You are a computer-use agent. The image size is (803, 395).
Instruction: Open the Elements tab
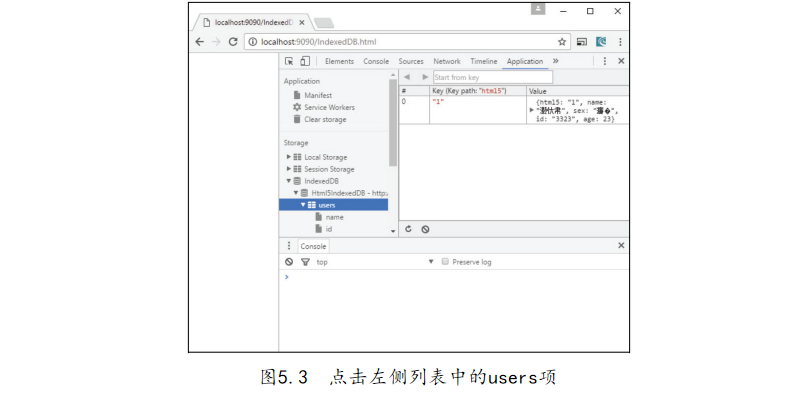(339, 61)
